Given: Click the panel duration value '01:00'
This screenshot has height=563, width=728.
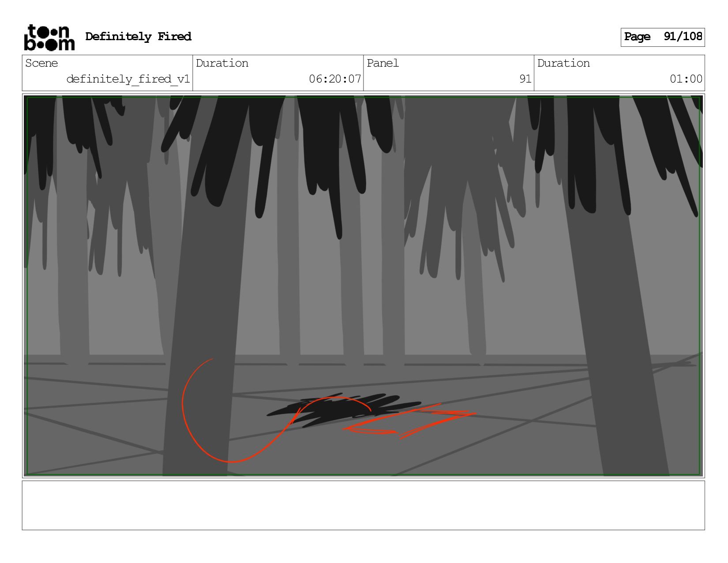Looking at the screenshot, I should (686, 79).
